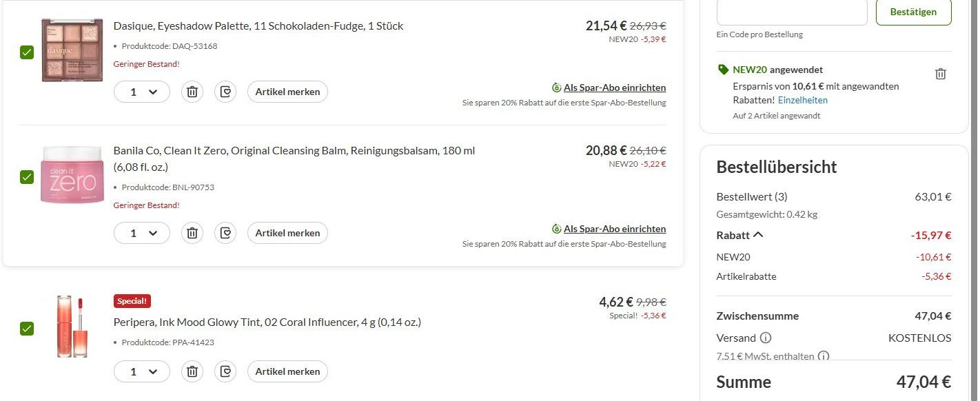Screen dimensions: 980x401
Task: Change quantity of Banila Co cleansing balm
Action: click(142, 233)
